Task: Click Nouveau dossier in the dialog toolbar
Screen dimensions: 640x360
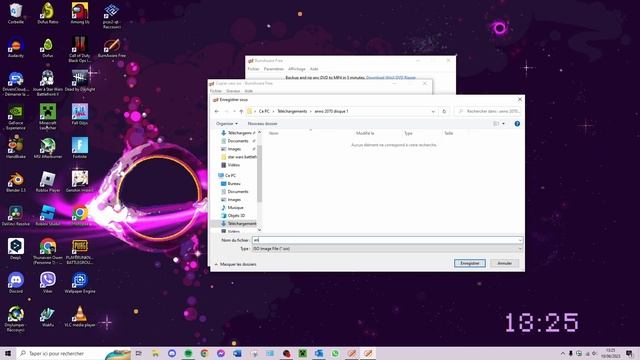Action: 262,124
